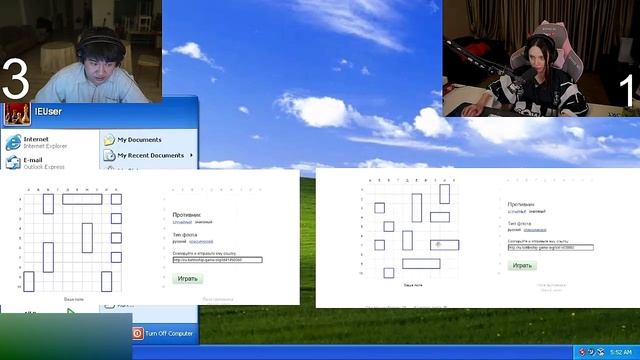Image resolution: width=640 pixels, height=360 pixels.
Task: Click bottom-left corner vertical ship on left board
Action: (x=29, y=282)
